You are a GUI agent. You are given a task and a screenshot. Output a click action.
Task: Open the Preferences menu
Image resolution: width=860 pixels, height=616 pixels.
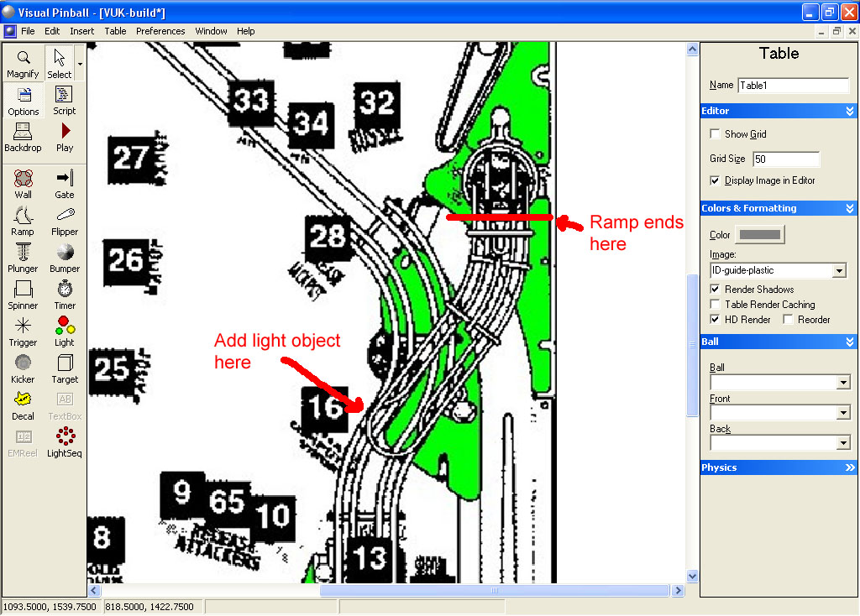pyautogui.click(x=160, y=31)
